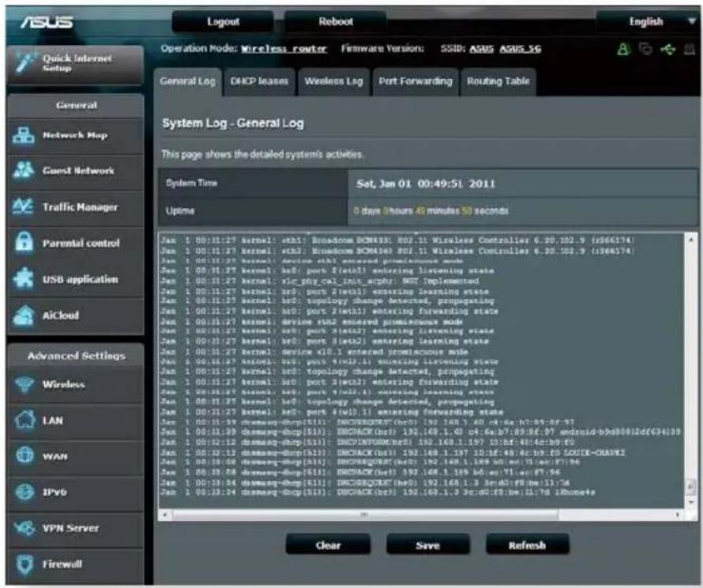Switch to the DHCP leases tab
Screen dimensions: 703x588
tap(259, 82)
